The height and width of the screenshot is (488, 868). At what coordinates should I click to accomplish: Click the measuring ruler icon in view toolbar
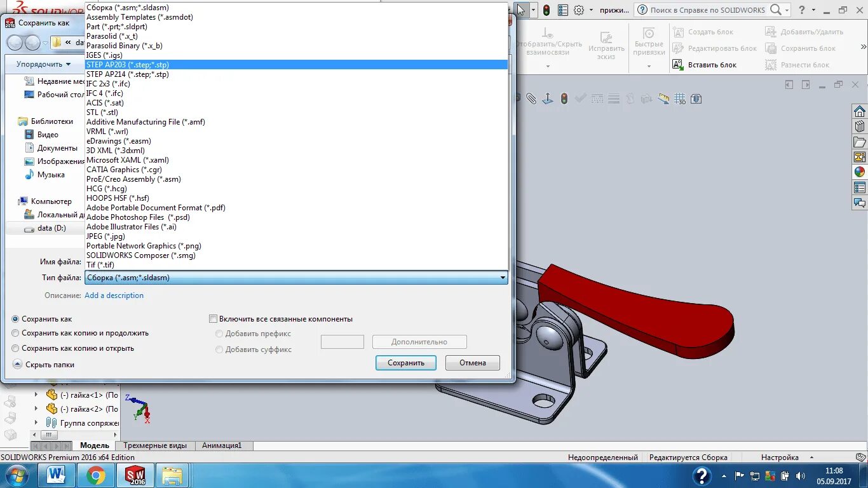click(x=663, y=98)
